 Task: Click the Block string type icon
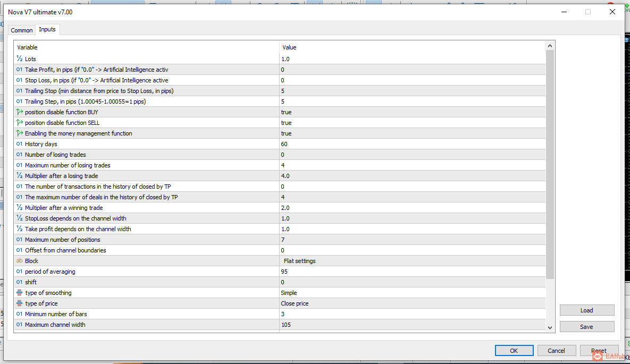19,261
